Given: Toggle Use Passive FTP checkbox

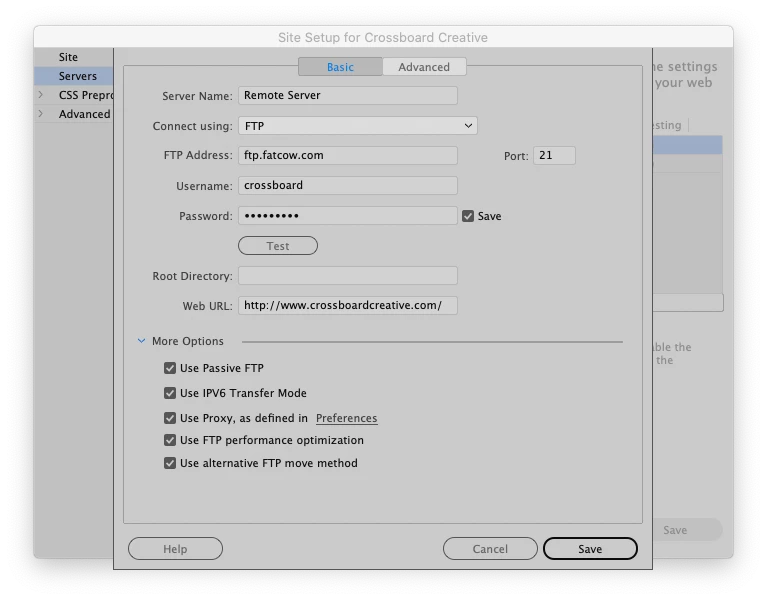Looking at the screenshot, I should [170, 368].
